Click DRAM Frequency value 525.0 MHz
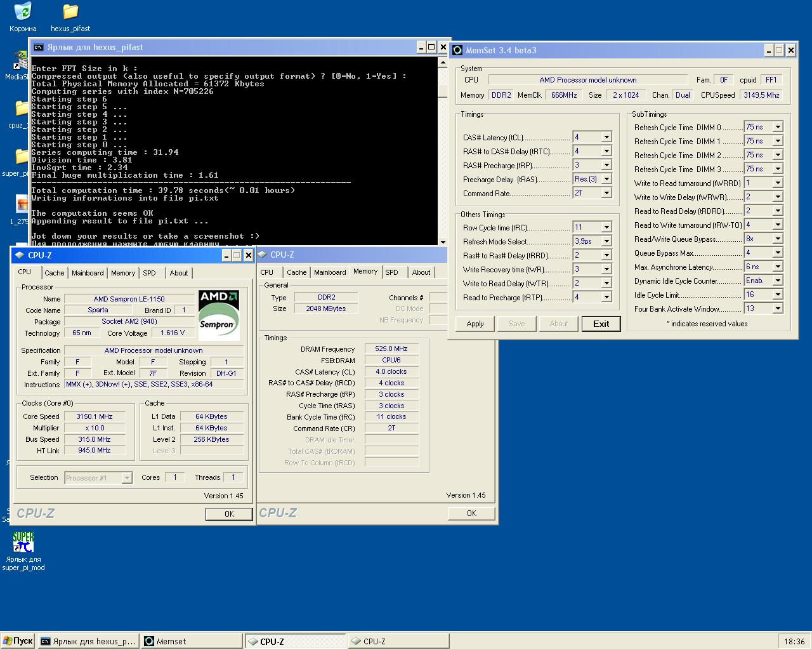This screenshot has height=650, width=812. point(391,349)
